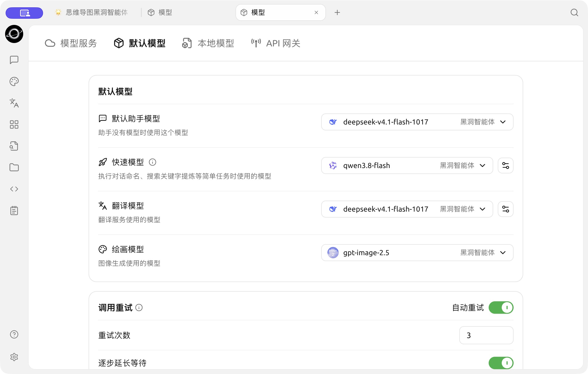
Task: Click the 调用重试 section heading
Action: (x=115, y=308)
